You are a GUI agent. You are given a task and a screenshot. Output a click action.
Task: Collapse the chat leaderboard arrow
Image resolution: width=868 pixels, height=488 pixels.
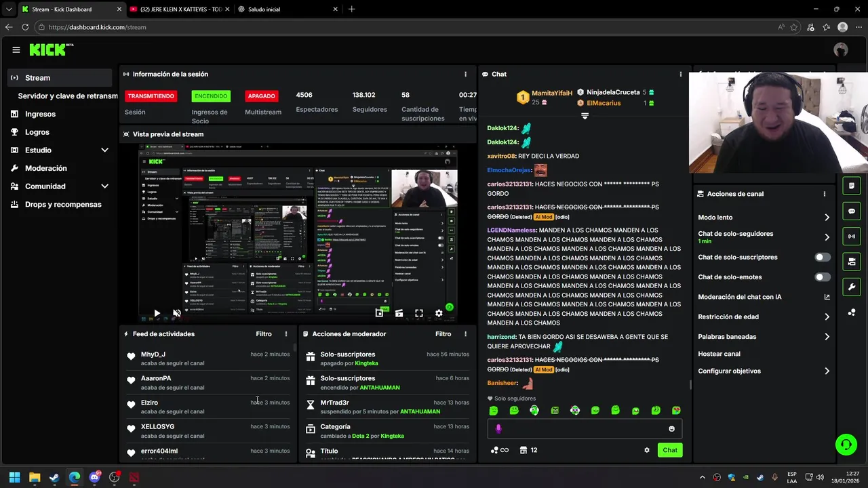(x=585, y=116)
